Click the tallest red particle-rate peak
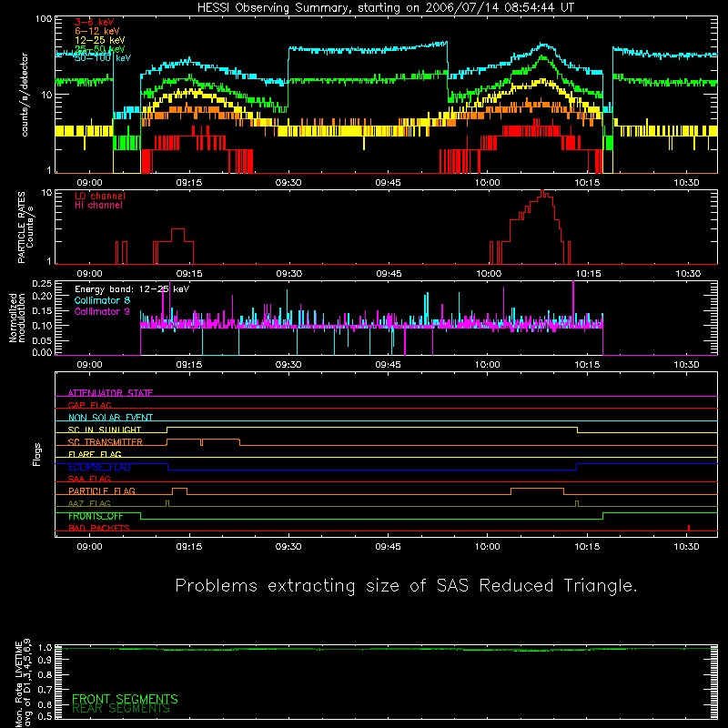Viewport: 728px width, 728px height. pyautogui.click(x=542, y=192)
